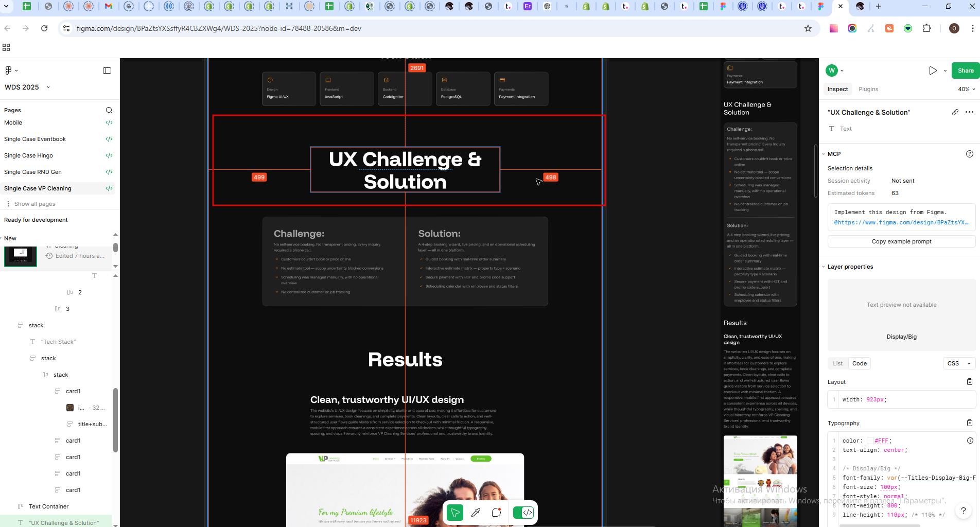Select the Text Container layer
The image size is (980, 527).
48,506
